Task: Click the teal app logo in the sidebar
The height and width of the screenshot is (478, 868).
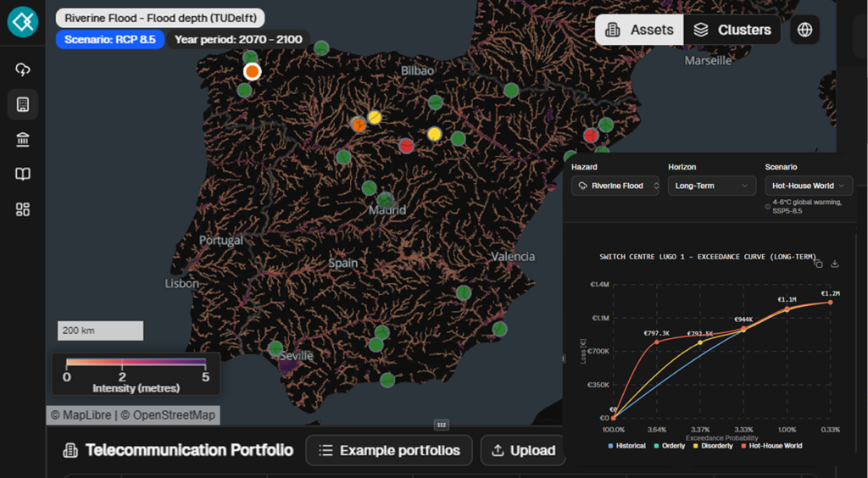Action: pos(23,22)
